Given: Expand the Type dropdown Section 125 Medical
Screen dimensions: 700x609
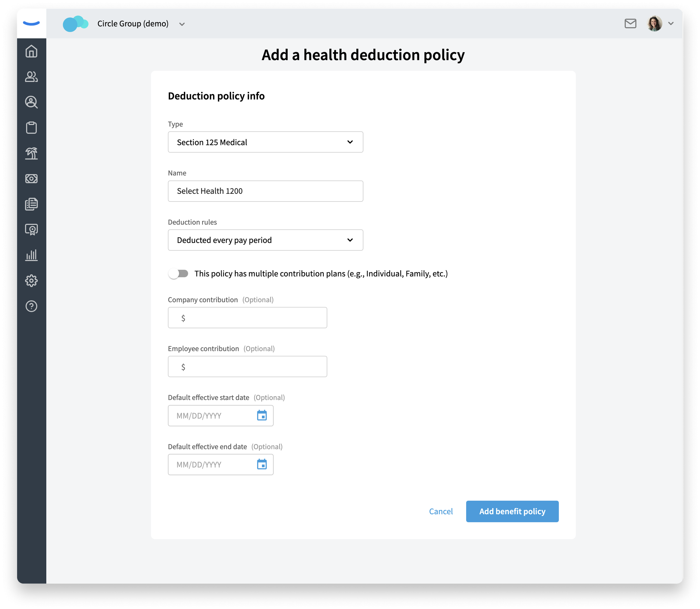Looking at the screenshot, I should 265,142.
